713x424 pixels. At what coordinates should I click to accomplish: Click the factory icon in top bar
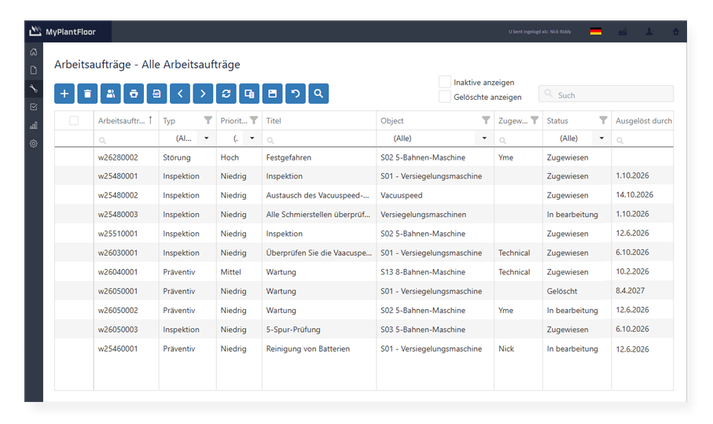tap(623, 31)
